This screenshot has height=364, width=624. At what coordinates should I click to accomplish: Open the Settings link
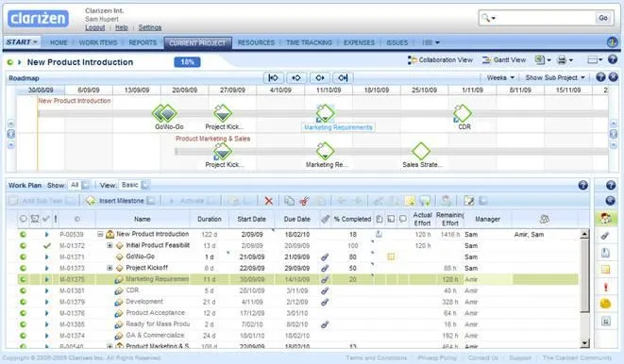point(150,27)
